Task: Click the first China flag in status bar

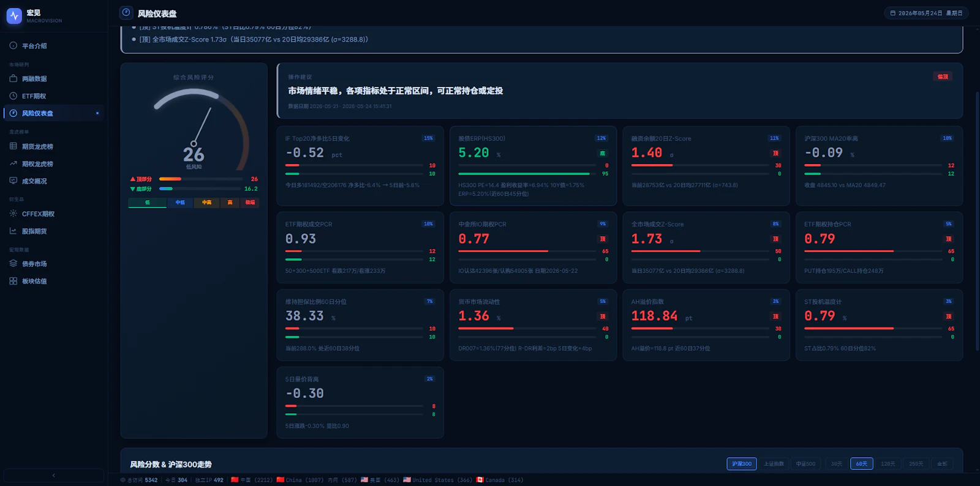Action: 235,480
